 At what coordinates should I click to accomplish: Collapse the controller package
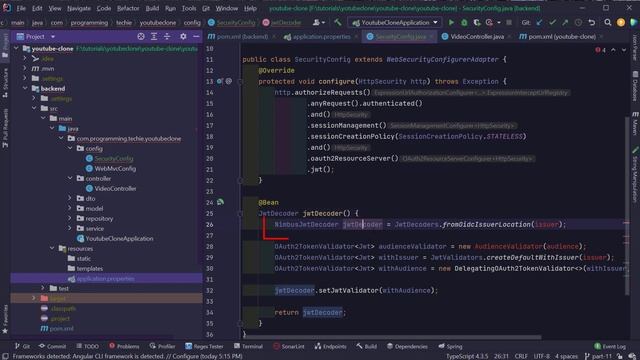click(x=70, y=178)
